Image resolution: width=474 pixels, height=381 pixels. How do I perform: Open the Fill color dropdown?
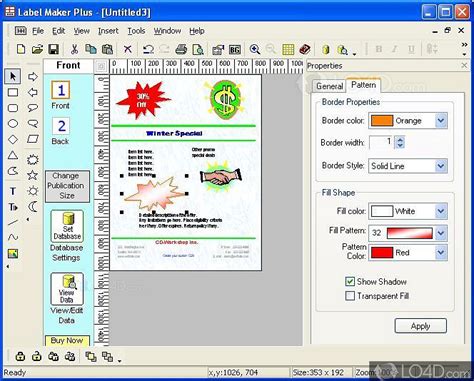coord(441,211)
